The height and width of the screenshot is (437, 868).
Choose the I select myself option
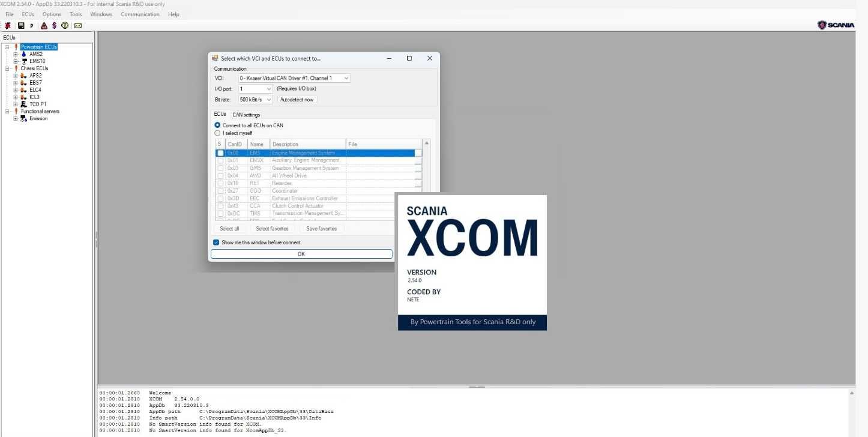218,133
